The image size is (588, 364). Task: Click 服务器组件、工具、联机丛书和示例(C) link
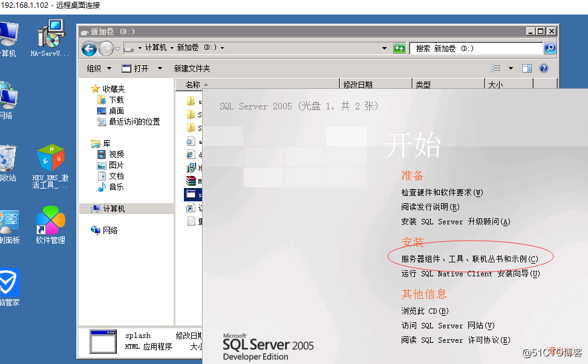469,259
